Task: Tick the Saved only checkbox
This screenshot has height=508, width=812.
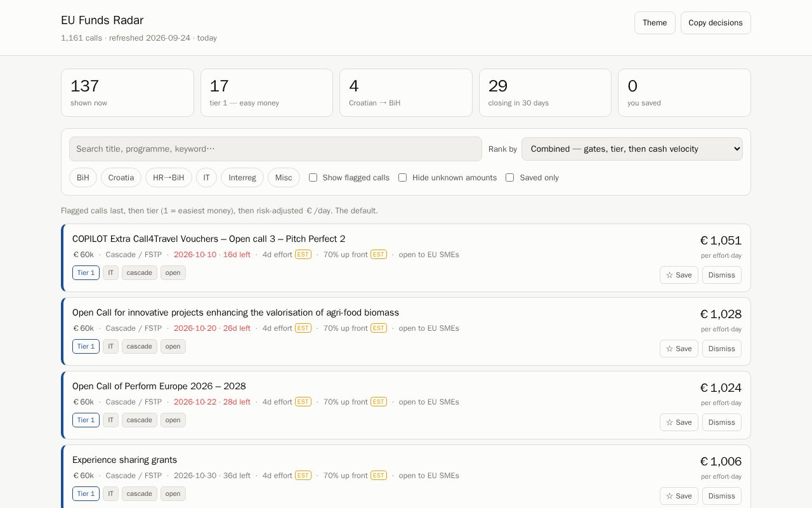Action: [x=509, y=178]
